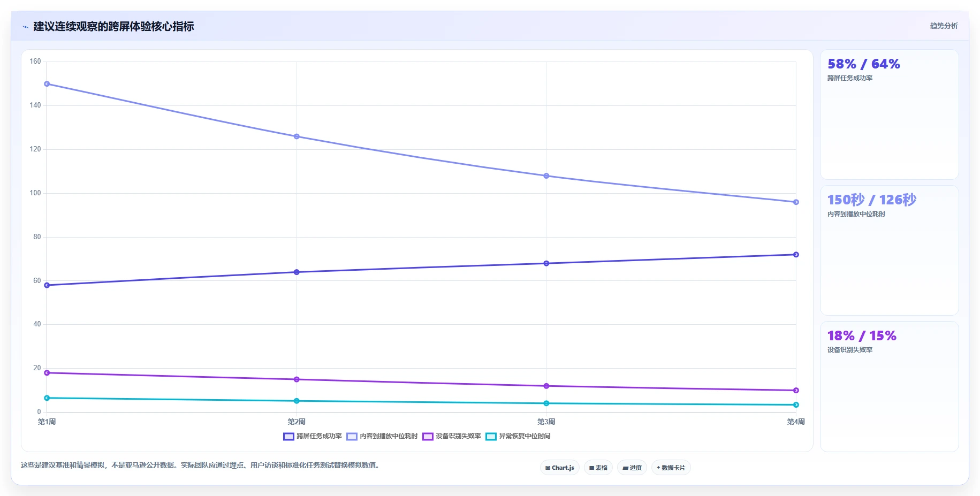Click the 异常恢复中位时间 data point at 第3周
Screen dimensions: 980x496
546,403
